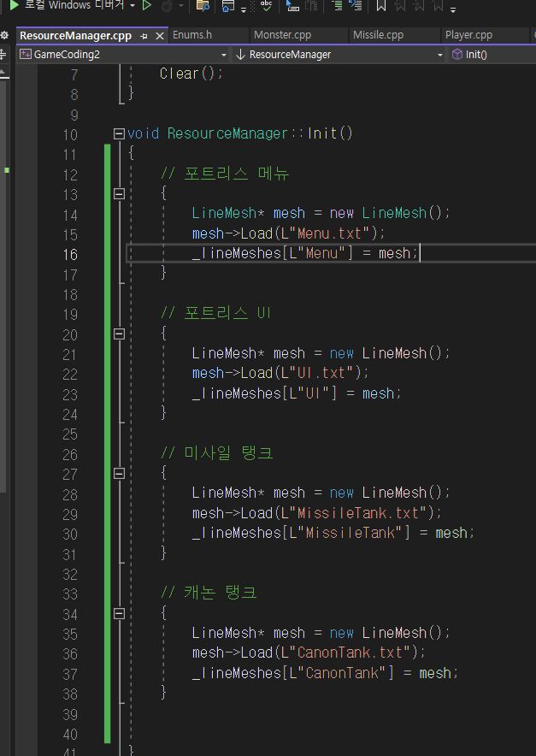
Task: Click the LineMesh* type on line 21
Action: coord(228,353)
